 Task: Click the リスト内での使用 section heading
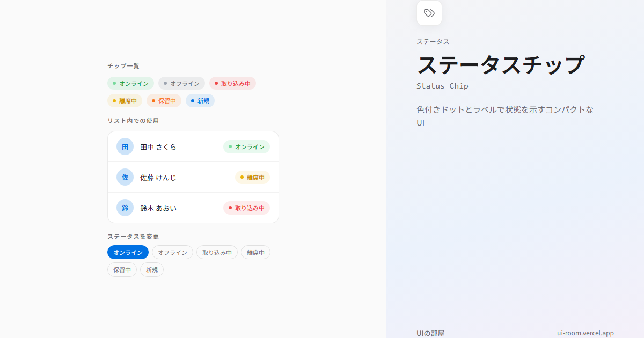click(x=133, y=121)
